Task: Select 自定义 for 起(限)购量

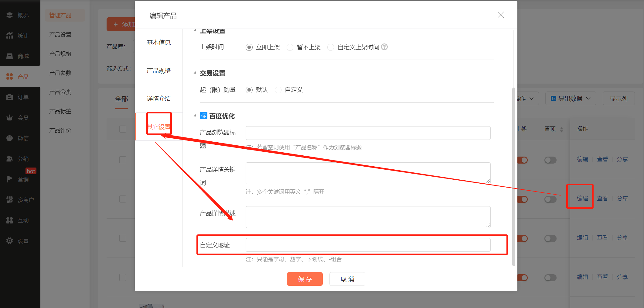Action: 278,90
